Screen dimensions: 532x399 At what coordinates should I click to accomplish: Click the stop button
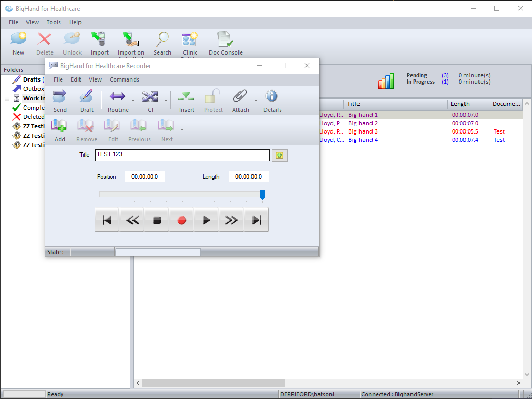click(x=156, y=220)
